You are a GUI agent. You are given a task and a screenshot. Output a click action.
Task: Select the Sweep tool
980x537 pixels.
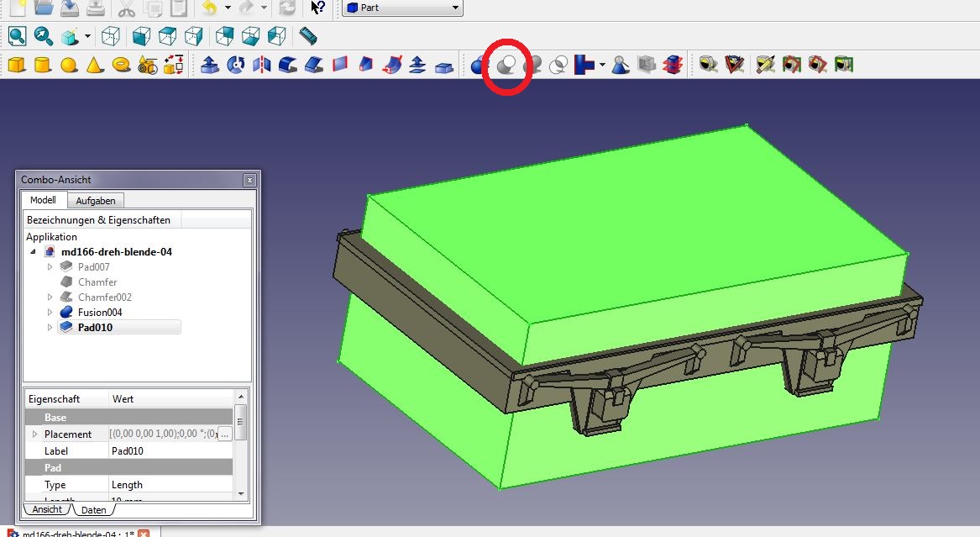[392, 65]
